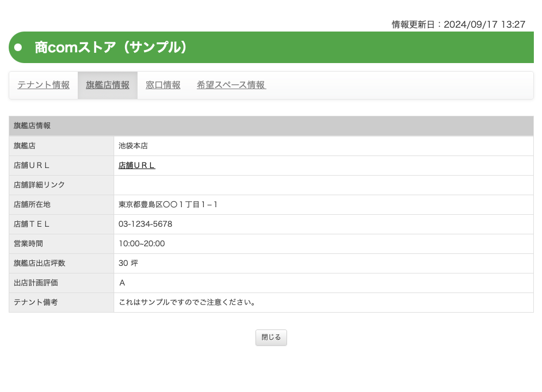Click the 情報更新日 timestamp text
The width and height of the screenshot is (542, 392).
point(458,24)
